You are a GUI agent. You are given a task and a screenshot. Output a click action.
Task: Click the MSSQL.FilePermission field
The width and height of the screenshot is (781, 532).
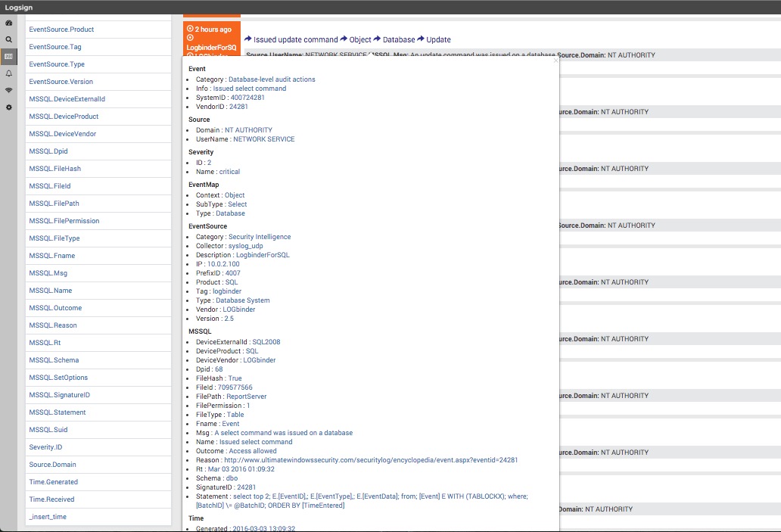[x=98, y=221]
